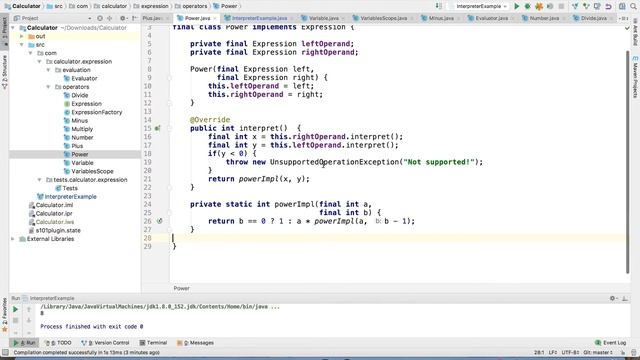640x360 pixels.
Task: Collapse the src folder
Action: tap(22, 45)
